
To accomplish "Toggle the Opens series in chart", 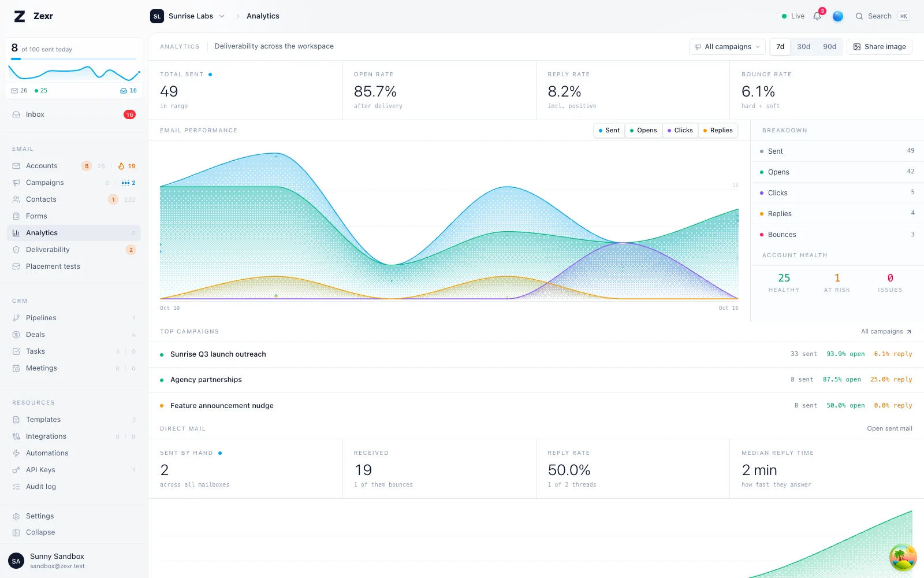I will coord(644,131).
